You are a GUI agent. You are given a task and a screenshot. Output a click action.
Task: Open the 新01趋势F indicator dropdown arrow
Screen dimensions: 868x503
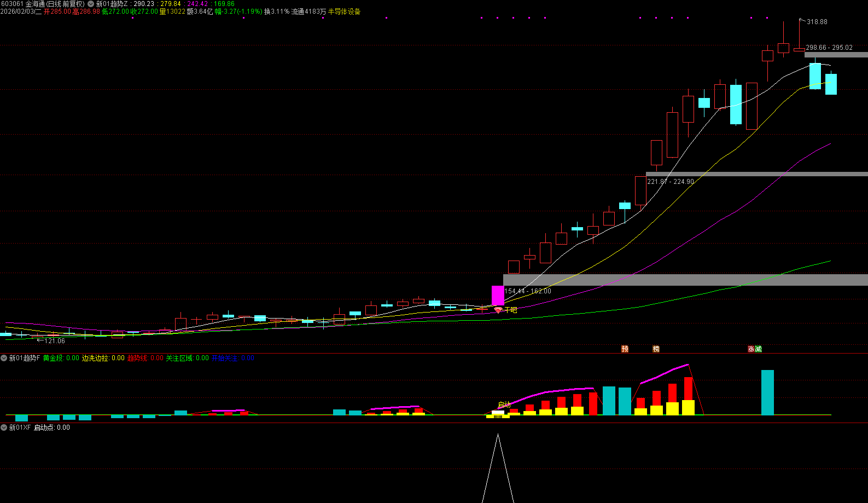click(x=4, y=358)
